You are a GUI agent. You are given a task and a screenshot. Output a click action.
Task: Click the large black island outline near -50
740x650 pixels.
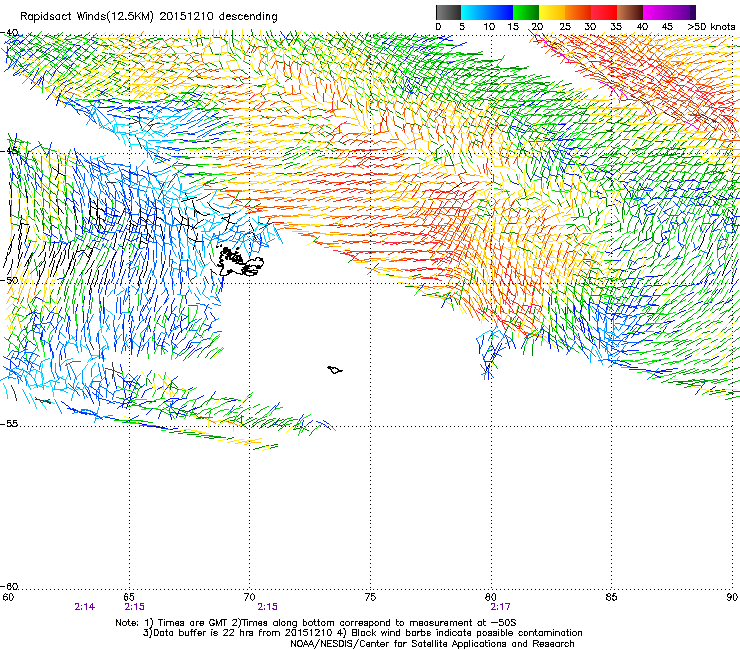click(x=239, y=261)
